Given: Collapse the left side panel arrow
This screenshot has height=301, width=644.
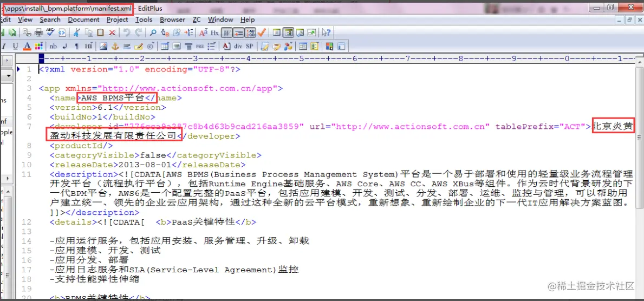Looking at the screenshot, I should click(8, 61).
